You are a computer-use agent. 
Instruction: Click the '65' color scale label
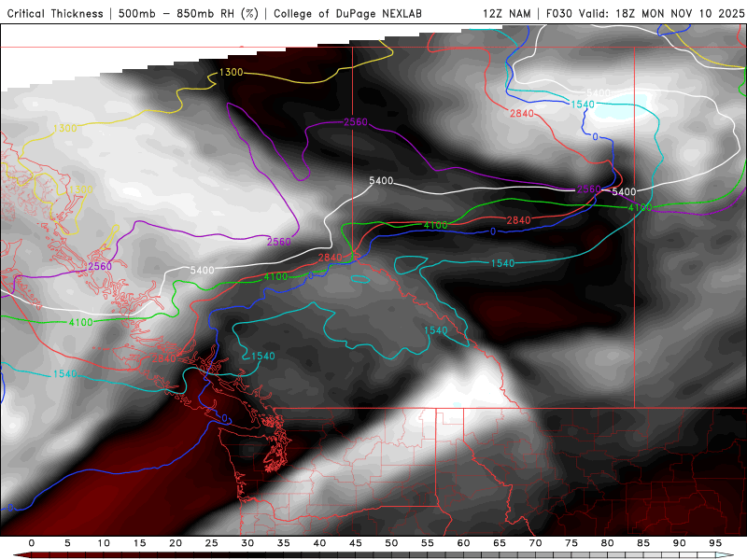coord(500,543)
